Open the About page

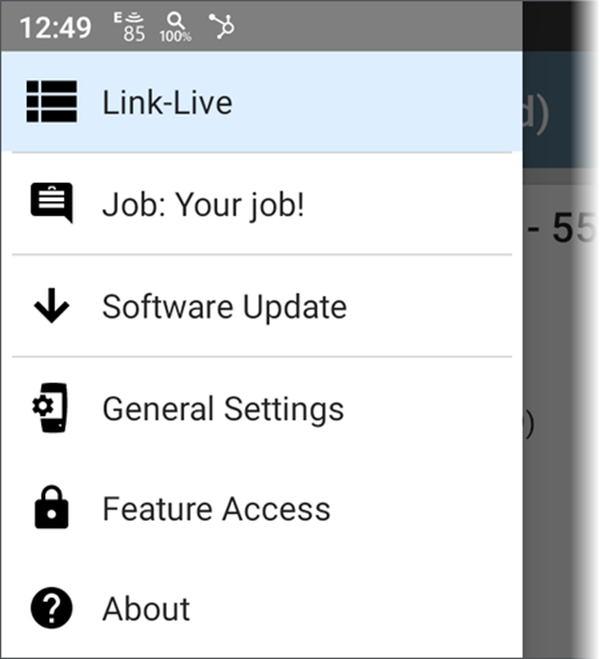(262, 609)
